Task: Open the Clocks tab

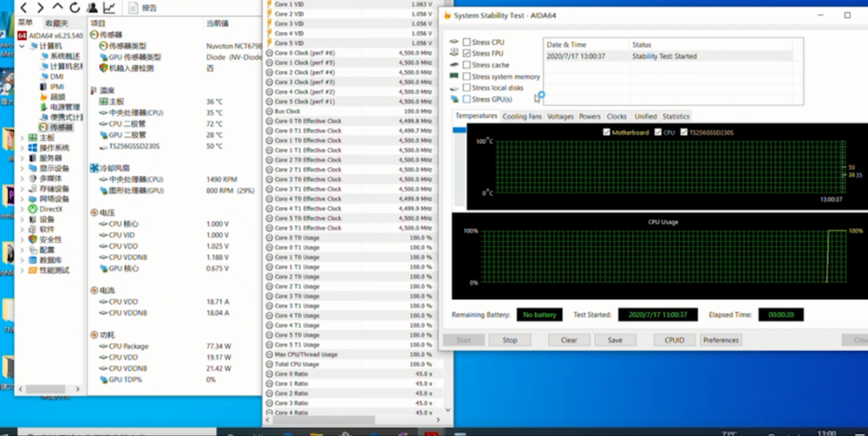Action: tap(616, 116)
